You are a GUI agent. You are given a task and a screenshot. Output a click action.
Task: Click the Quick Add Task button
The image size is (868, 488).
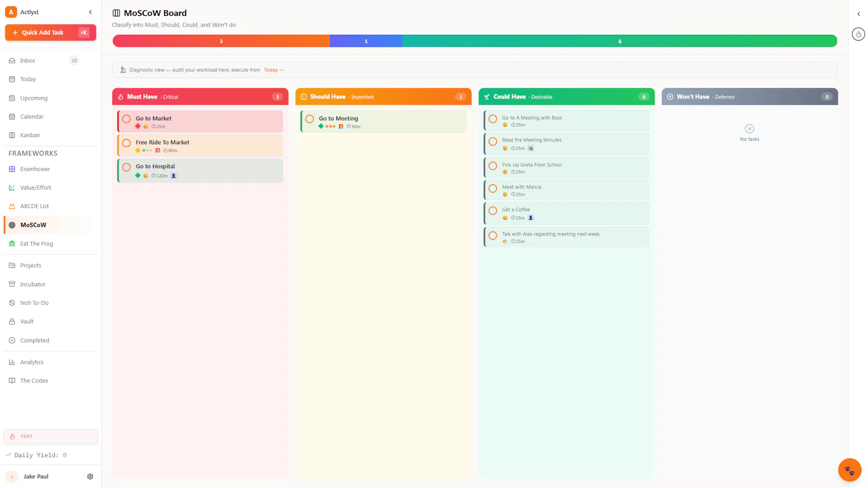pyautogui.click(x=50, y=33)
